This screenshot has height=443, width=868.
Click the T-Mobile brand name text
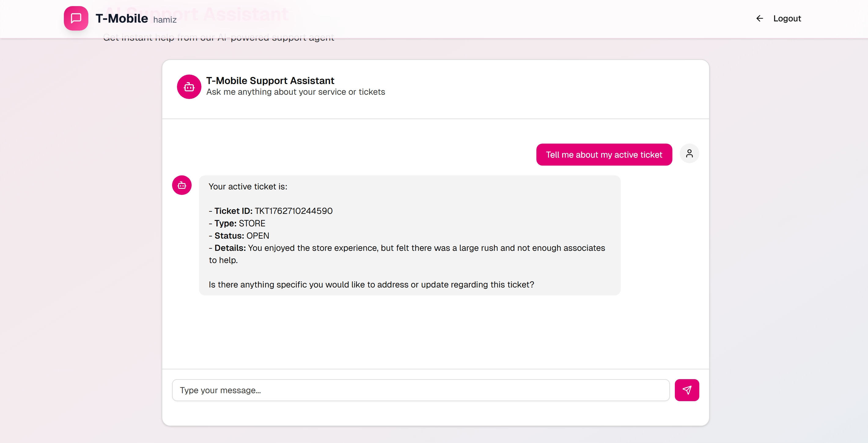(x=122, y=19)
